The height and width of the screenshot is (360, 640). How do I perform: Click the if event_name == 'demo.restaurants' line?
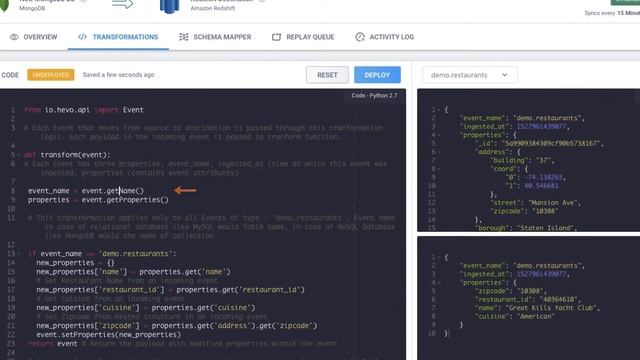click(x=102, y=253)
